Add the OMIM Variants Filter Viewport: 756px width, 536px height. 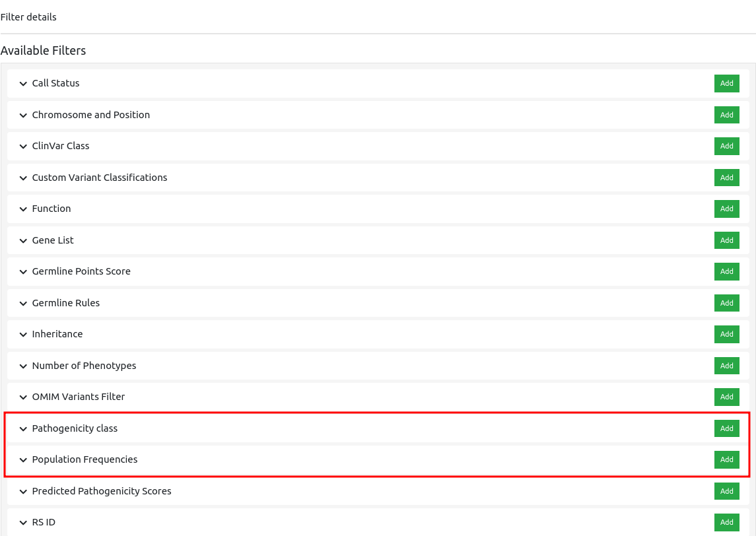(726, 397)
